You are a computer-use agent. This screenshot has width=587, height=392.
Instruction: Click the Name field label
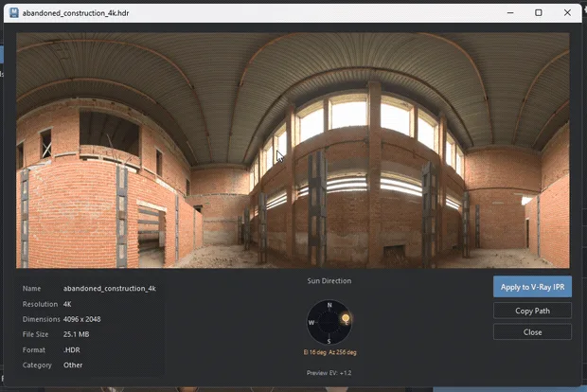pyautogui.click(x=31, y=288)
